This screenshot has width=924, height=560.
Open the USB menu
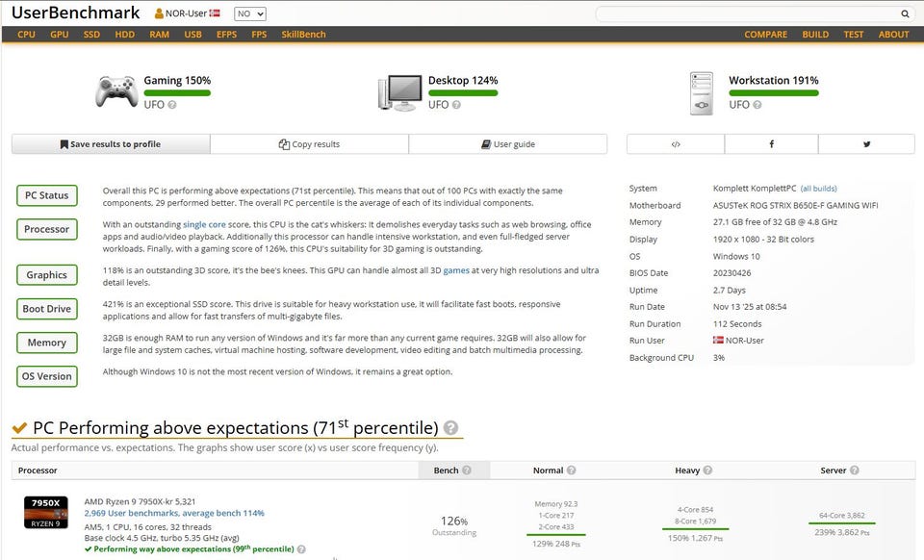point(192,34)
